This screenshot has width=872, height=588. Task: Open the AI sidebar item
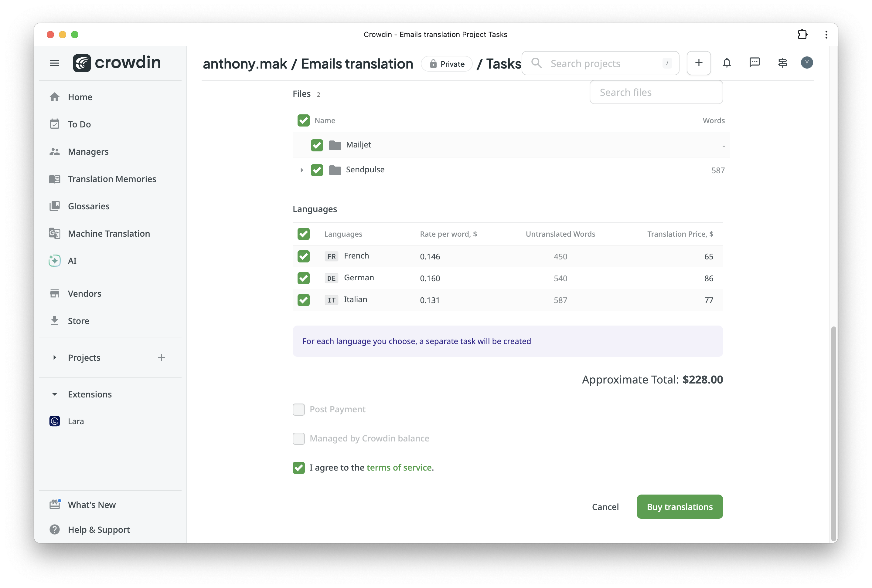coord(72,261)
